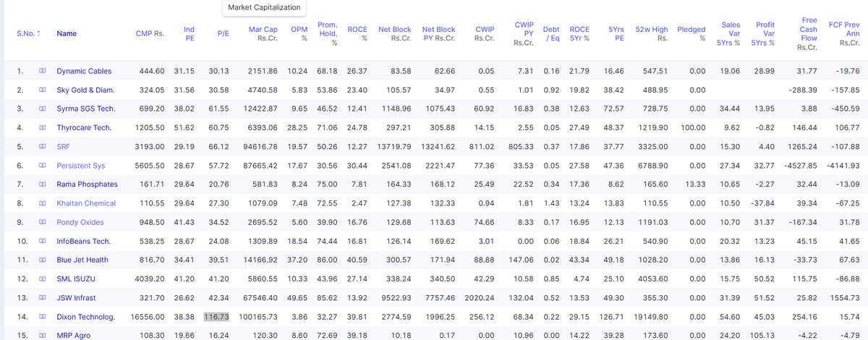Sort by 5Yrs PE column header
The image size is (868, 340).
[616, 33]
